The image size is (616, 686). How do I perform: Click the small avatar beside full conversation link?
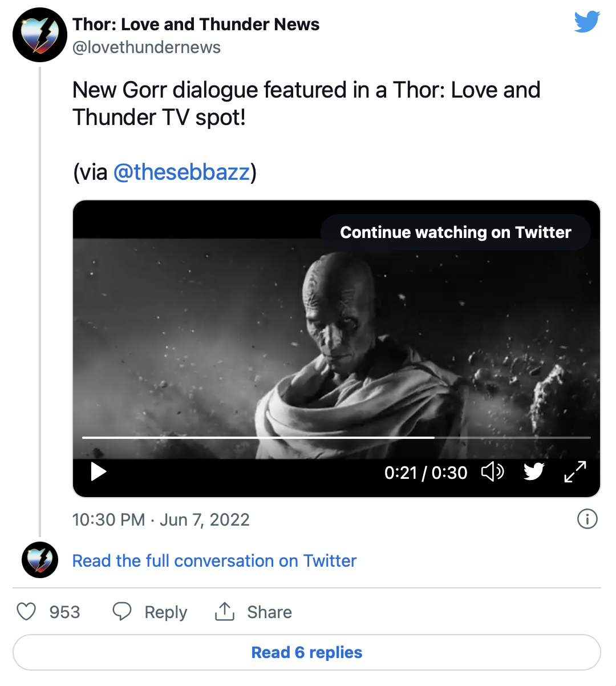(40, 560)
